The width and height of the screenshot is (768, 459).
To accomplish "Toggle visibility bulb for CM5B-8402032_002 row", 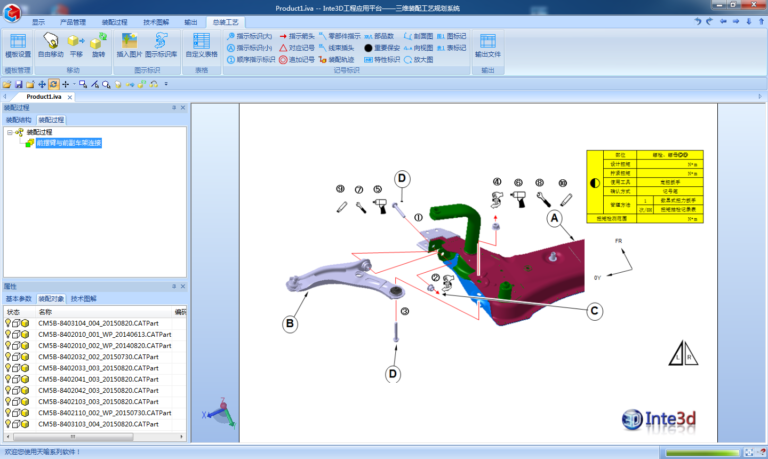I will point(8,357).
